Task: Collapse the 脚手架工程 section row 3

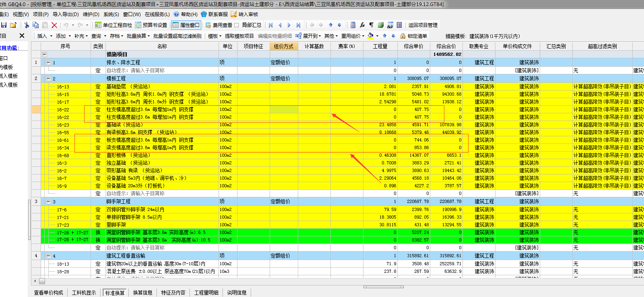Action: [x=49, y=201]
